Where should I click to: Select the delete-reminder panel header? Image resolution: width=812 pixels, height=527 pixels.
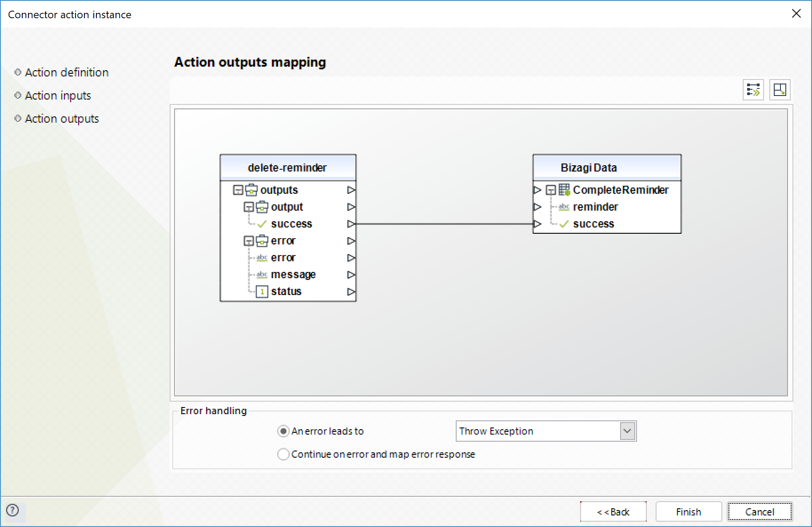pos(288,168)
